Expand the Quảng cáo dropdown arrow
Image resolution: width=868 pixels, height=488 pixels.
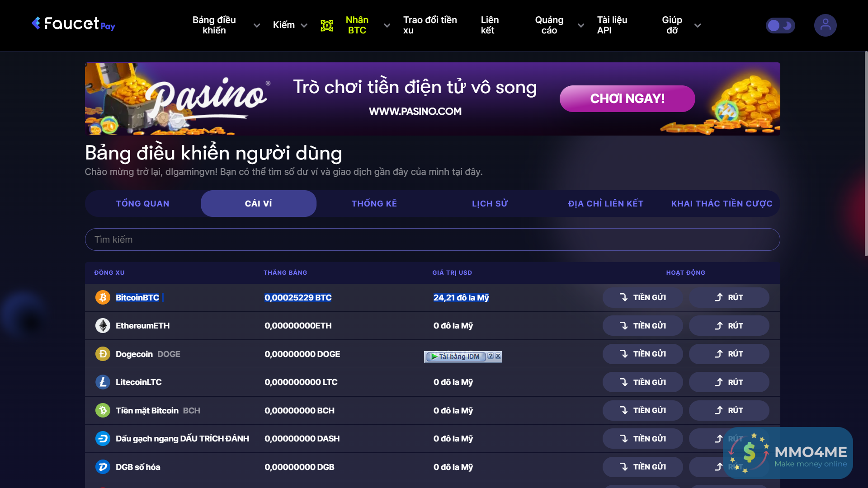coord(581,25)
